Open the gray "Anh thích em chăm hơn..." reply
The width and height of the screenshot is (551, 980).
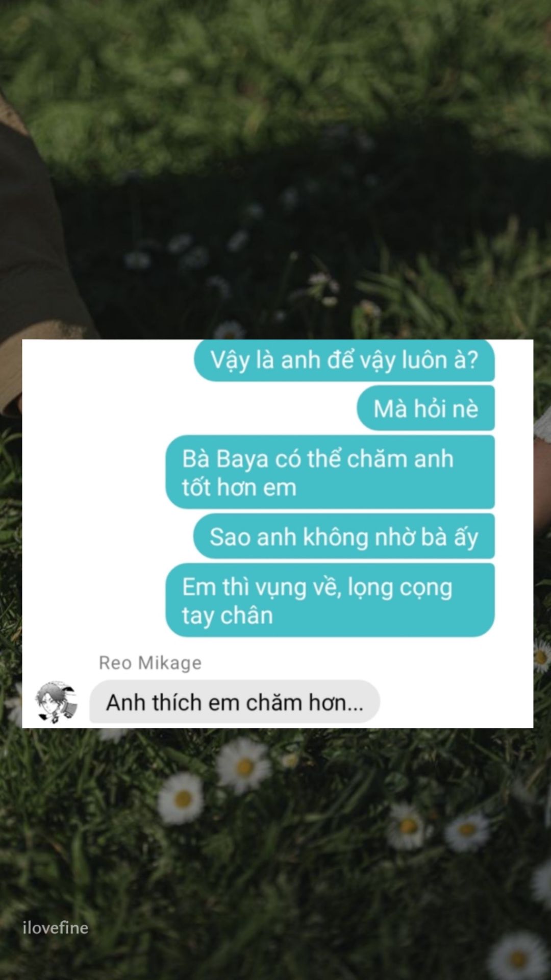235,702
